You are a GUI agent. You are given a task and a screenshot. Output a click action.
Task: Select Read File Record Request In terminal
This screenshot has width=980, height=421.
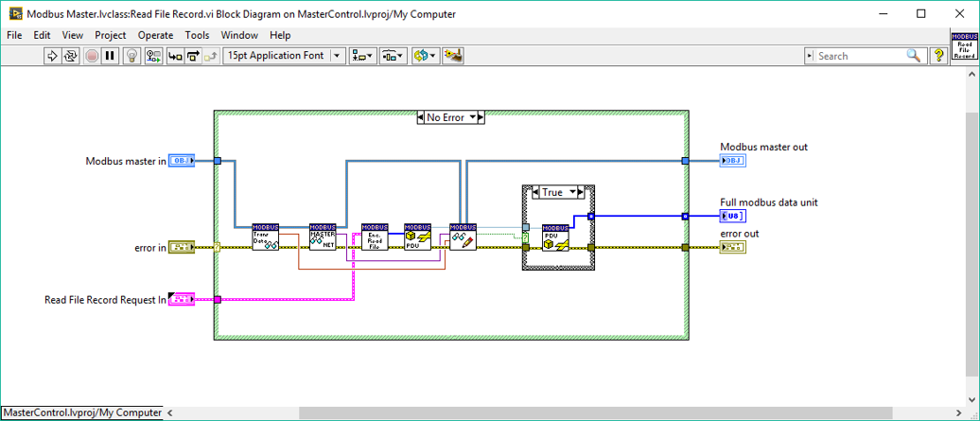(x=182, y=300)
